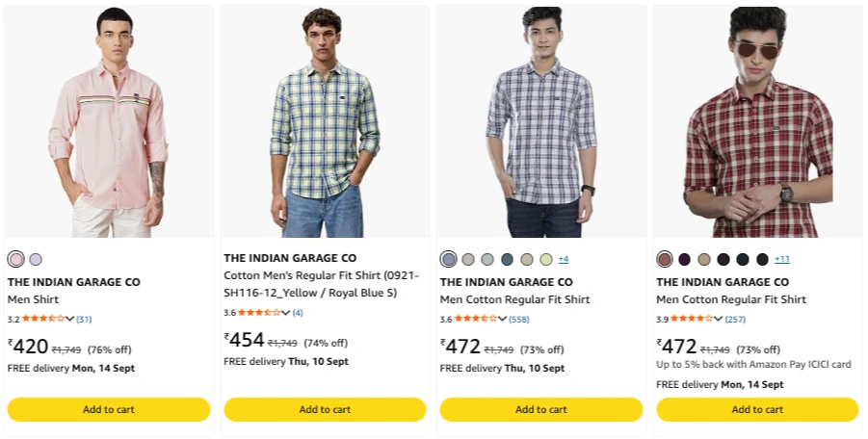Choose the lavender swatch for Men Shirt
The image size is (868, 439).
coord(36,259)
